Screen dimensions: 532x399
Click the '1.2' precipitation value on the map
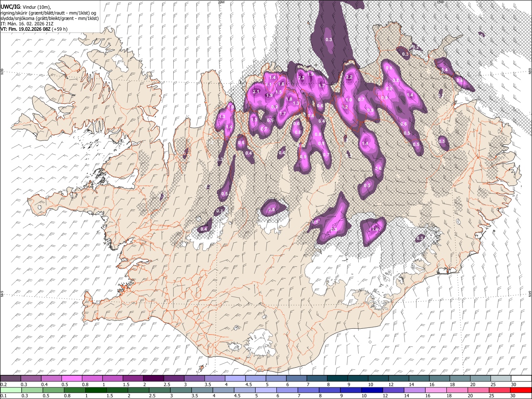(x=345, y=107)
